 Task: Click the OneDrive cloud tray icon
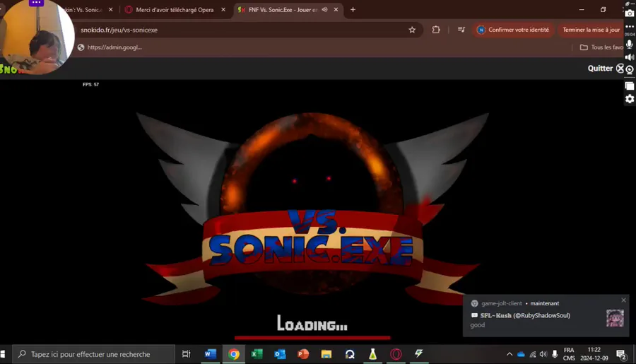(522, 354)
